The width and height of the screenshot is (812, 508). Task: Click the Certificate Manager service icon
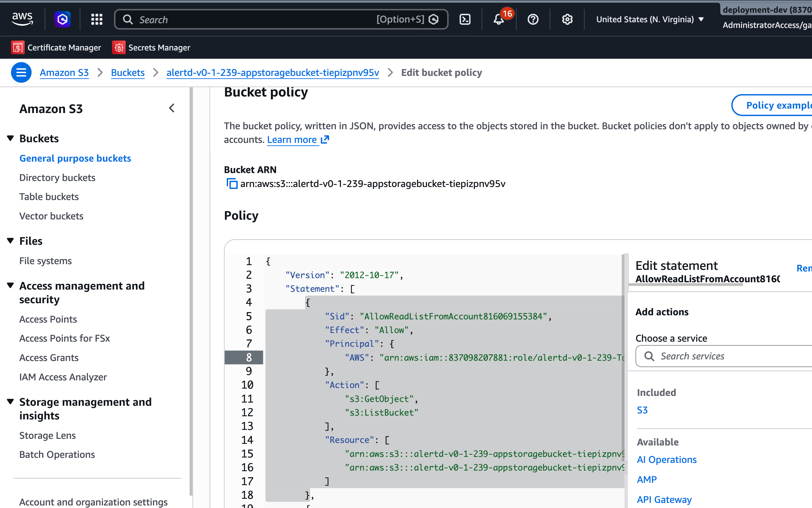click(x=17, y=47)
